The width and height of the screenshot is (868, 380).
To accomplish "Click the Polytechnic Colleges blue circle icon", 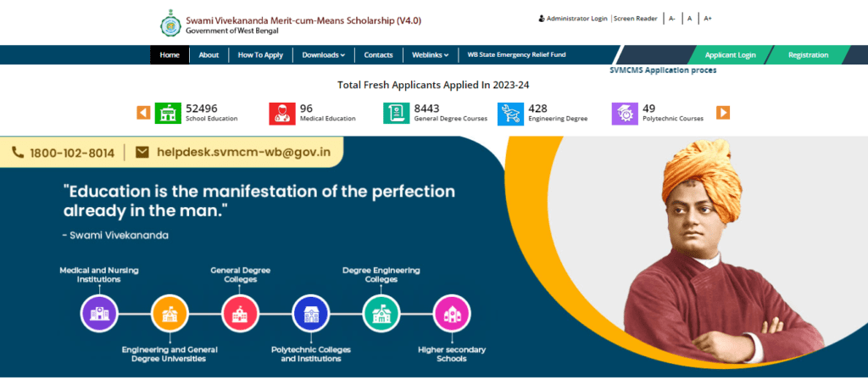I will 310,314.
